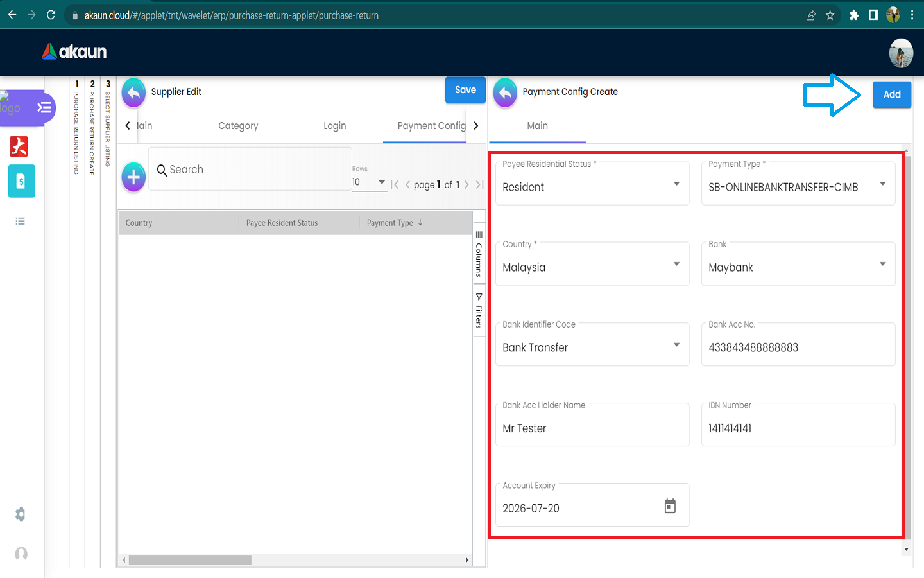
Task: Open the teal invoice document sidebar icon
Action: tap(21, 182)
